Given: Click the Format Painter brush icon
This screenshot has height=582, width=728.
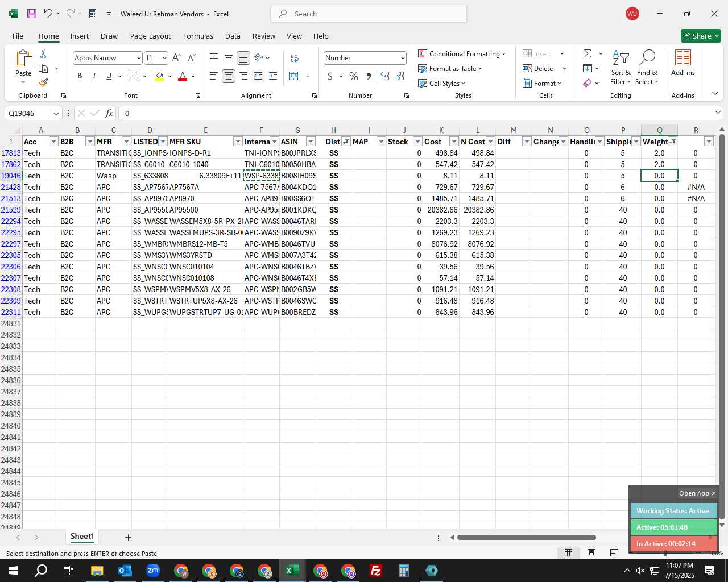Looking at the screenshot, I should tap(43, 82).
